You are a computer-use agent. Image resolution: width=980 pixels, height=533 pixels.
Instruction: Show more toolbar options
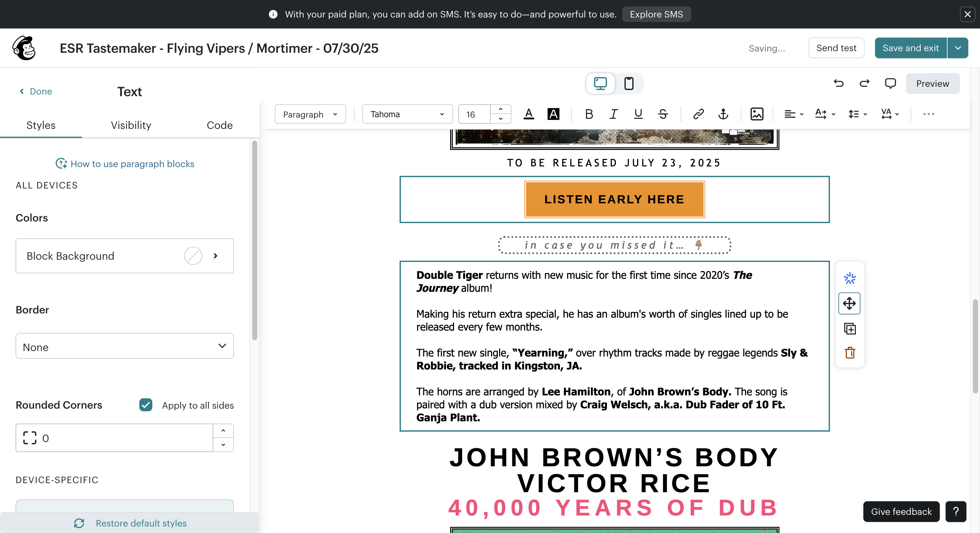point(929,114)
